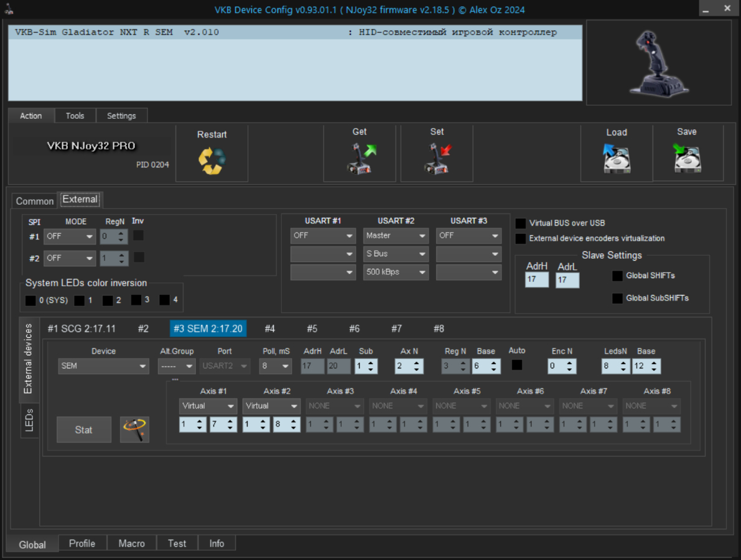Toggle System LED inversion checkbox 1
Viewport: 741px width, 560px height.
(x=80, y=300)
